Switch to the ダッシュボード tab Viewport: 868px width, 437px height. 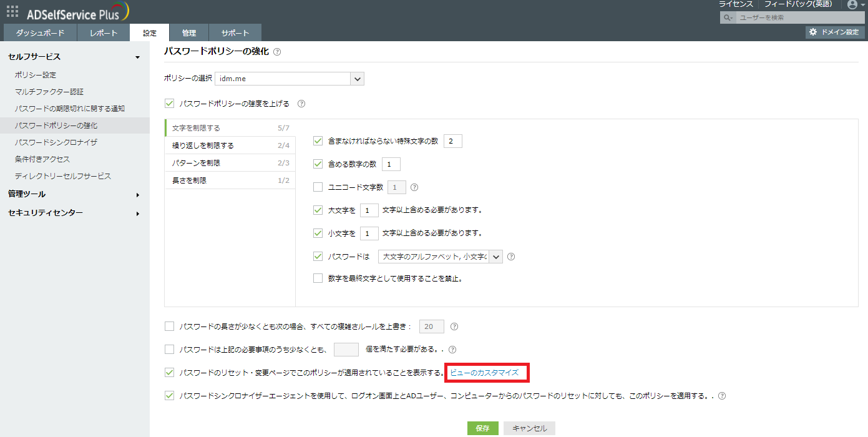[40, 32]
